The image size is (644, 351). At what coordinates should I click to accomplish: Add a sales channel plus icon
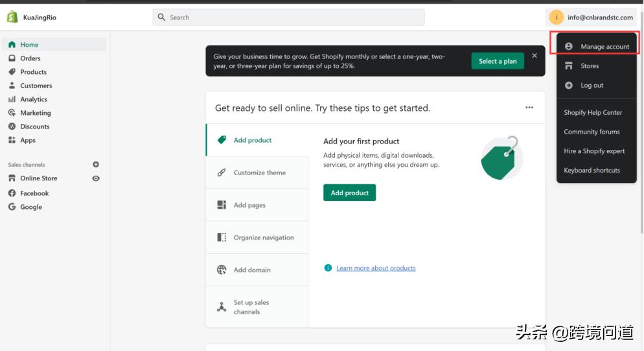pos(96,165)
